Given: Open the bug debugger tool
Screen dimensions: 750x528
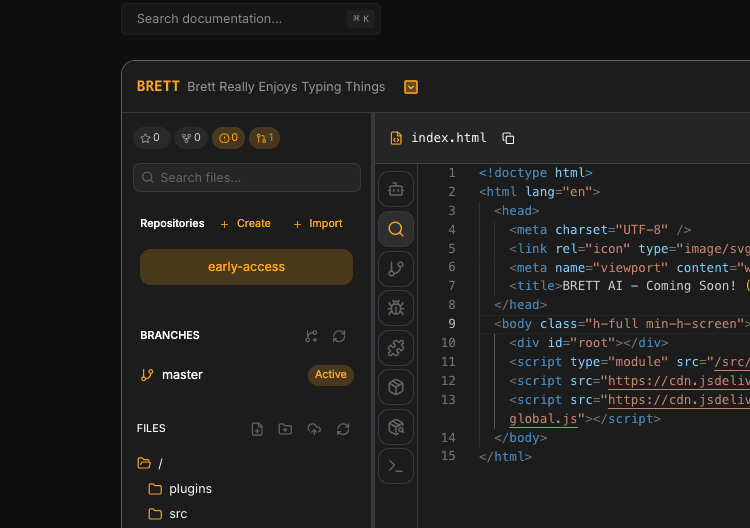Looking at the screenshot, I should pyautogui.click(x=396, y=307).
